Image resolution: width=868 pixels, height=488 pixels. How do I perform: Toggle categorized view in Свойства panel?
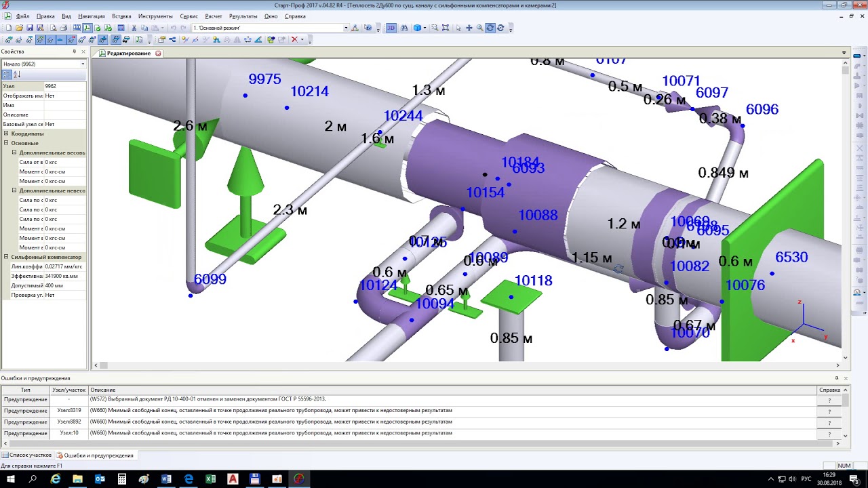7,75
